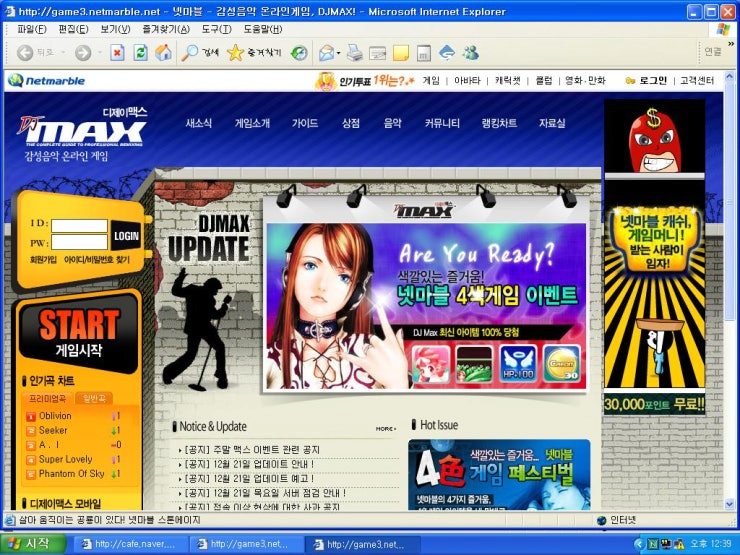Screen dimensions: 740x555
Task: Click the 커뮤니티 navigation item
Action: coord(442,124)
